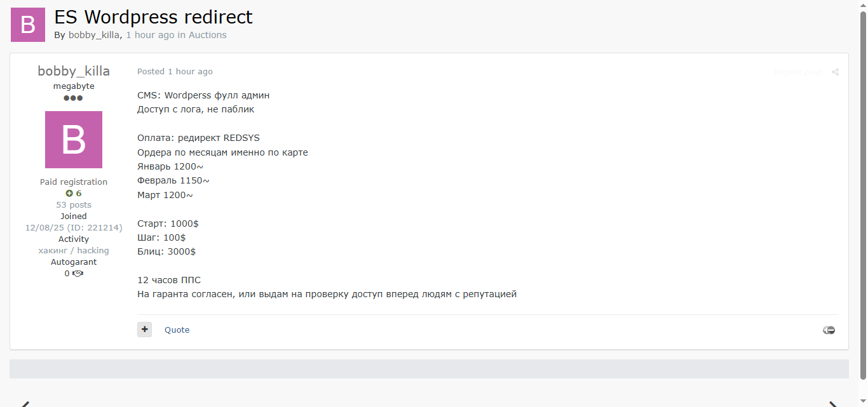Click the share post icon

[835, 72]
